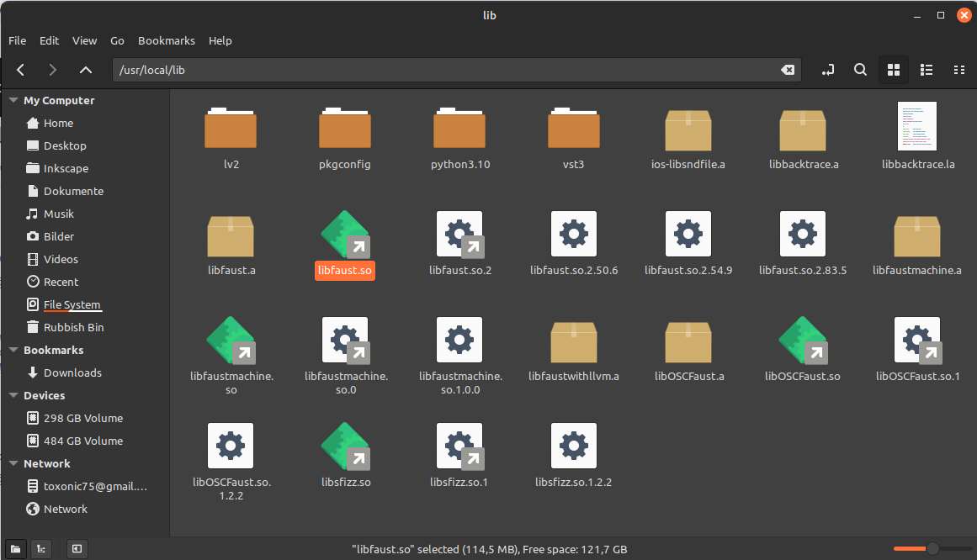977x560 pixels.
Task: Collapse the Bookmarks section
Action: point(13,350)
